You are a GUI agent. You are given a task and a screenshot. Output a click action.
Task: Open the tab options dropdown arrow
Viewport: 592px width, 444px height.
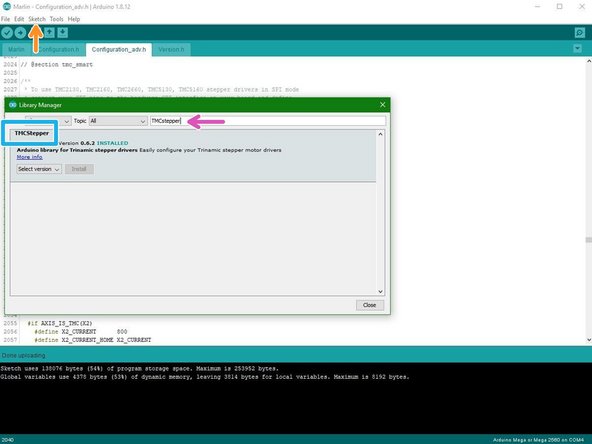[577, 48]
